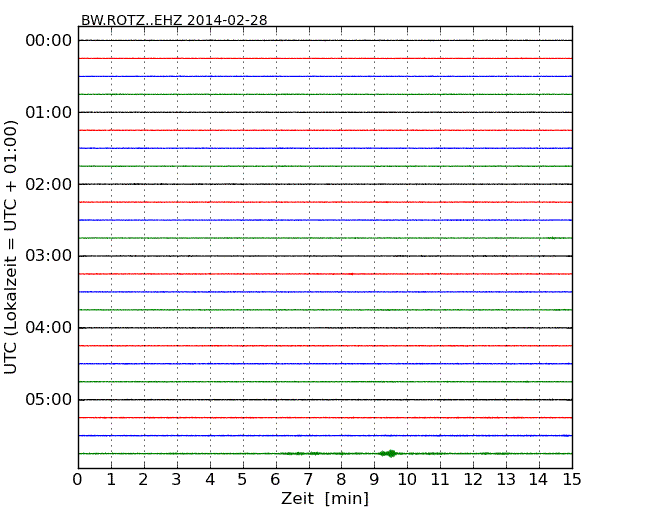Screen dimensions: 650x520
Task: Click x-axis tick label 12
Action: pyautogui.click(x=473, y=480)
